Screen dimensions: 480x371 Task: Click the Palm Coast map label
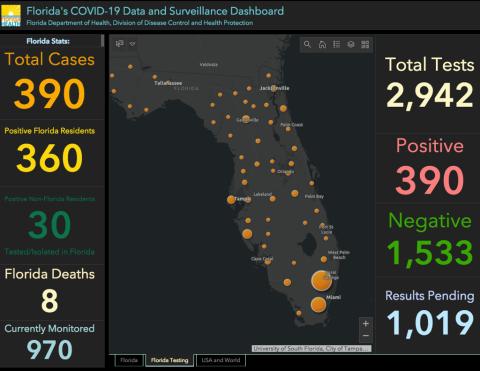pos(292,125)
